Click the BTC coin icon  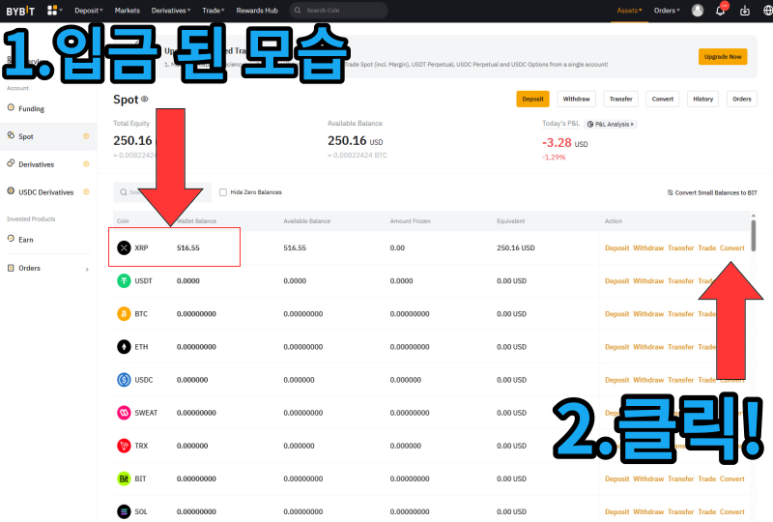(x=124, y=314)
